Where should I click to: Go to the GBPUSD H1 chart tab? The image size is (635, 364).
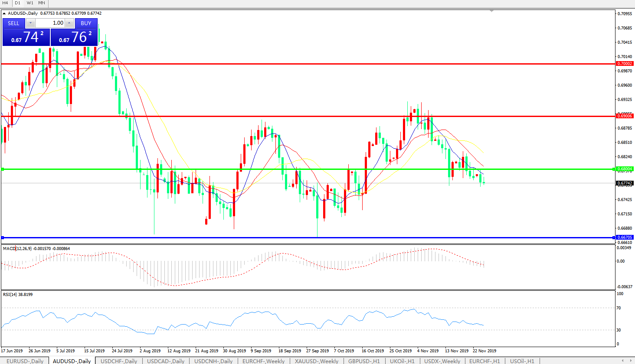(x=364, y=361)
